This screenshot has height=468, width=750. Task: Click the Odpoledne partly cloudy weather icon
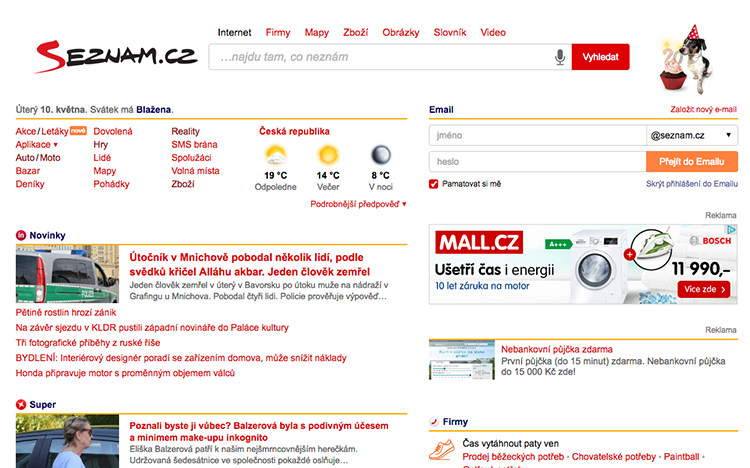276,156
